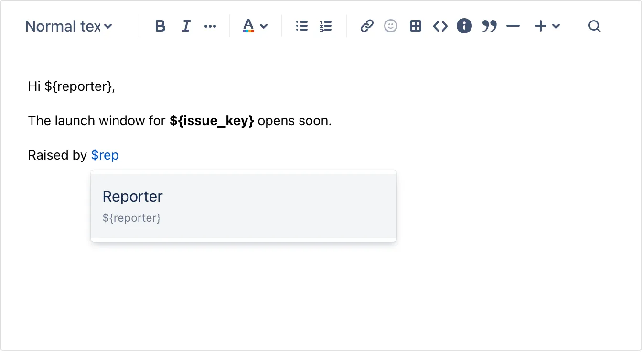The height and width of the screenshot is (364, 642).
Task: Expand the insert menu chevron
Action: 556,26
